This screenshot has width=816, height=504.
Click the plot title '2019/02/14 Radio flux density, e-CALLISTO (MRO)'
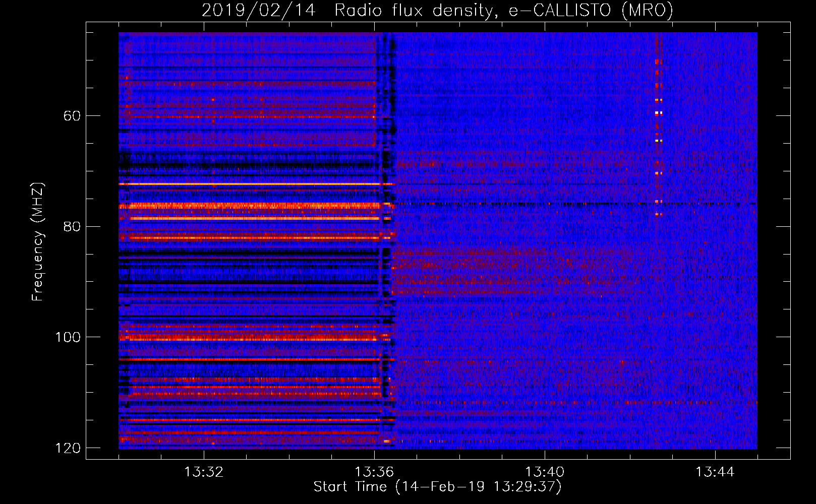[437, 11]
